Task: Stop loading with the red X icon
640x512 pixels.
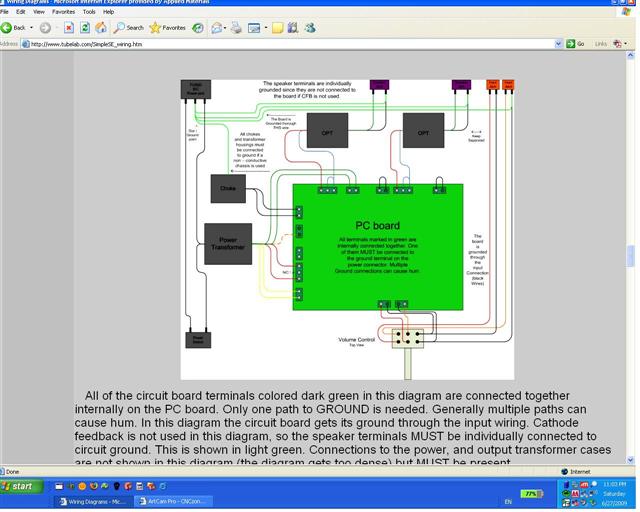Action: tap(69, 28)
